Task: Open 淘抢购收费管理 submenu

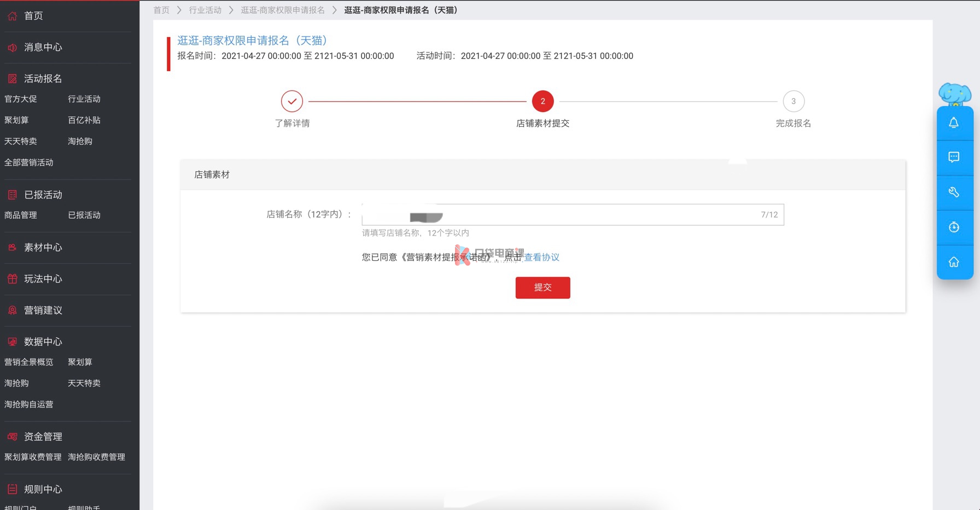Action: point(96,457)
